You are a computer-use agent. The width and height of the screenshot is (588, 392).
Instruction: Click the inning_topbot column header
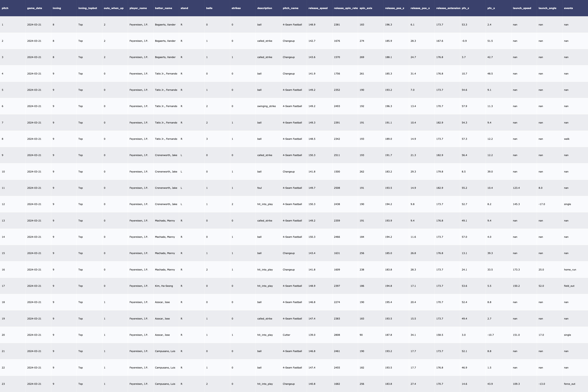tap(87, 8)
